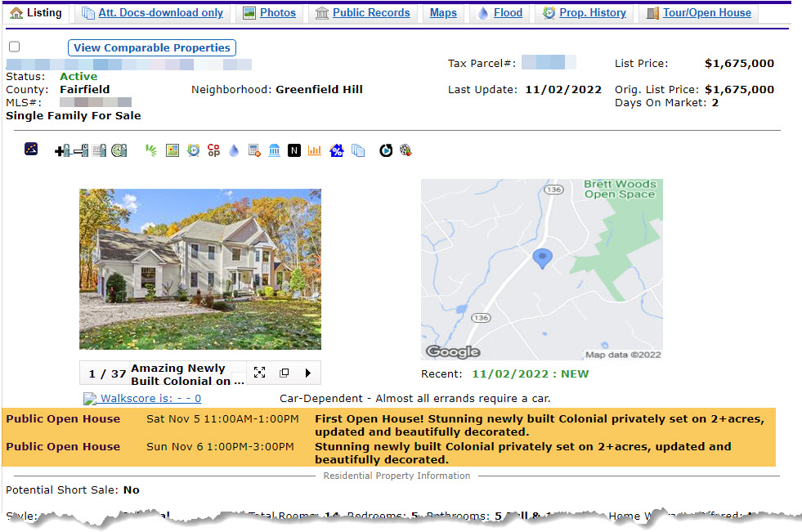Go to the Tour/Open House tab

[x=698, y=13]
